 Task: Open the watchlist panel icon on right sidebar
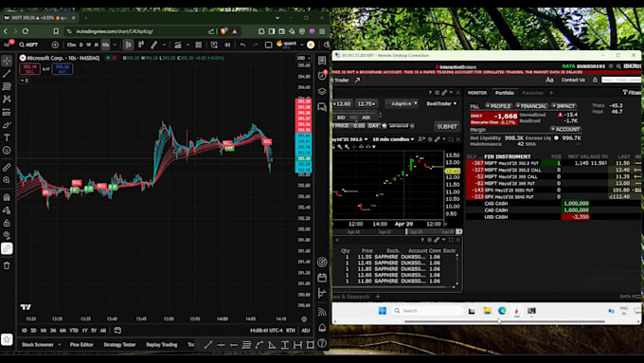click(x=322, y=61)
